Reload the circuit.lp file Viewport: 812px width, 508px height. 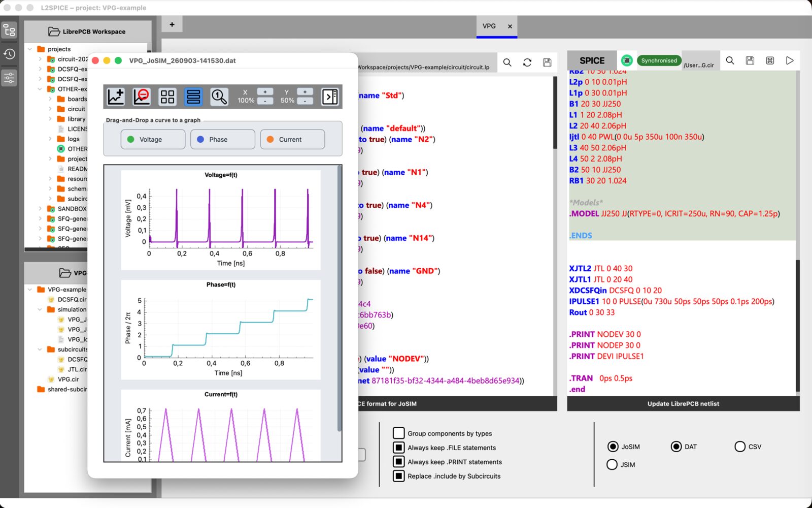[x=527, y=62]
